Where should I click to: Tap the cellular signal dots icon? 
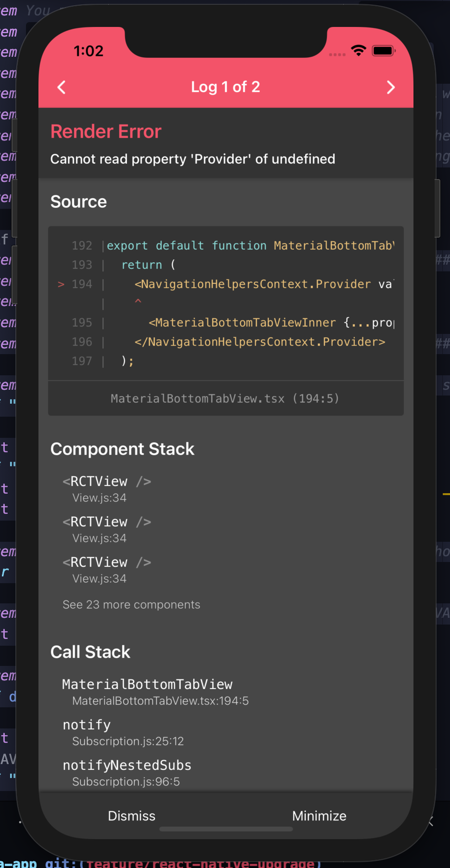pyautogui.click(x=337, y=54)
